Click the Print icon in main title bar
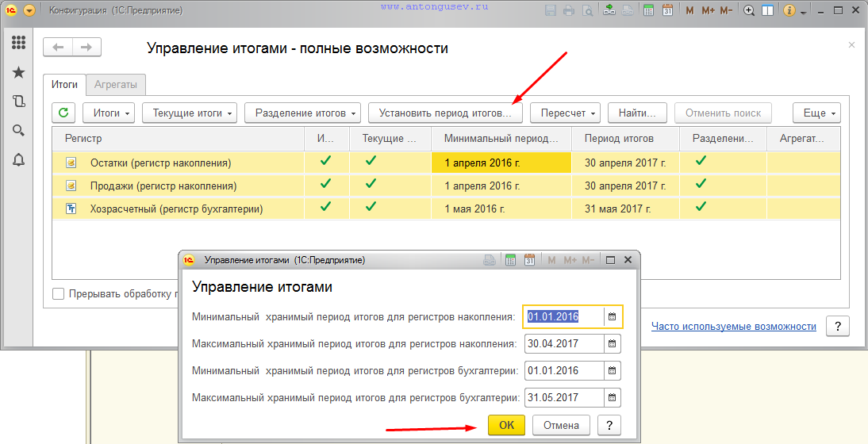This screenshot has width=868, height=444. (569, 10)
